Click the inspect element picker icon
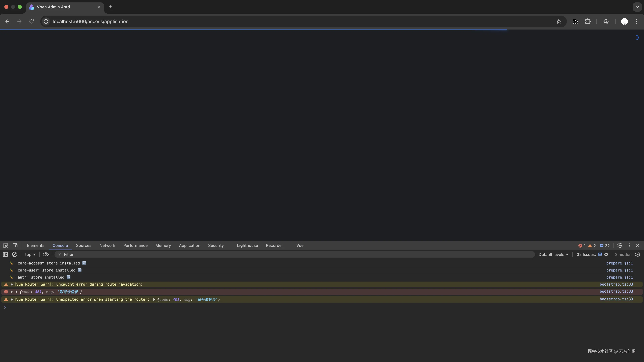This screenshot has height=362, width=644. point(5,245)
